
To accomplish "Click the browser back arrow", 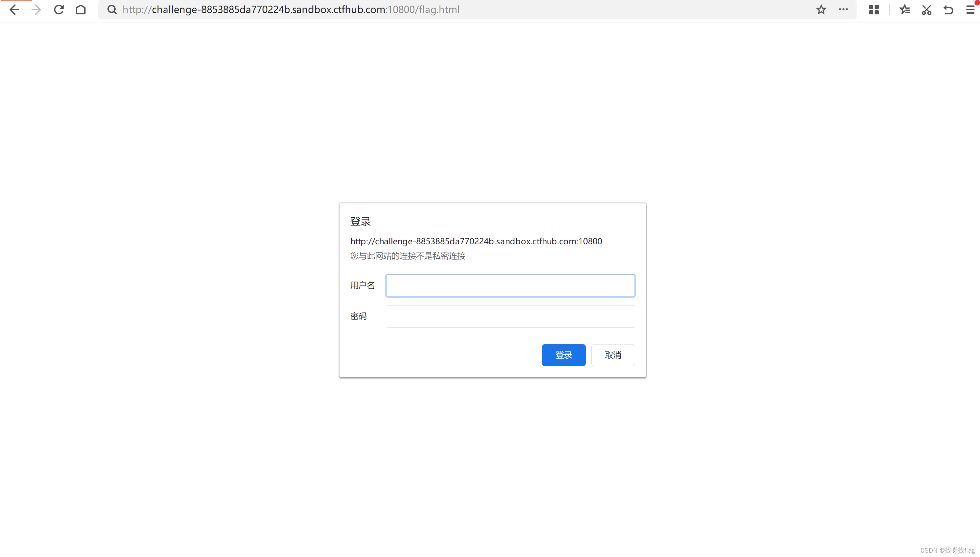I will coord(14,10).
